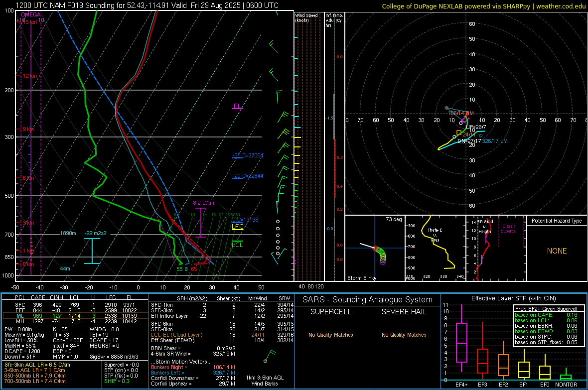Select the MU parcel row
The image size is (588, 390).
tap(75, 321)
